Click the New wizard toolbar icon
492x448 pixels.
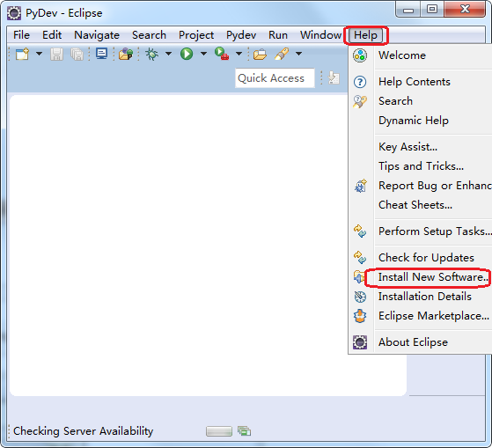22,54
